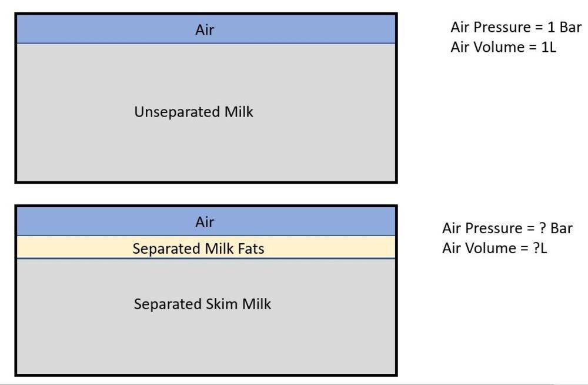Image resolution: width=588 pixels, height=385 pixels.
Task: Click the "Air Volume = ?L" text
Action: coord(495,248)
